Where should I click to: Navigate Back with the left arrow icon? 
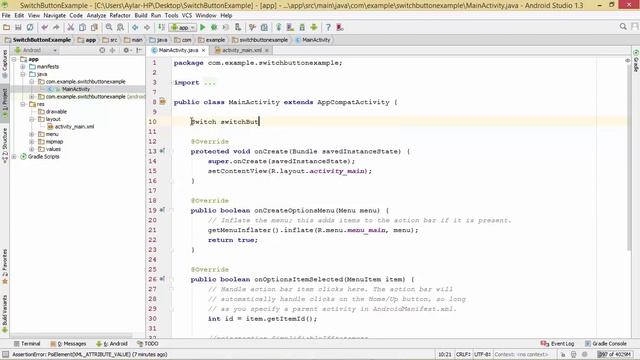coord(135,27)
